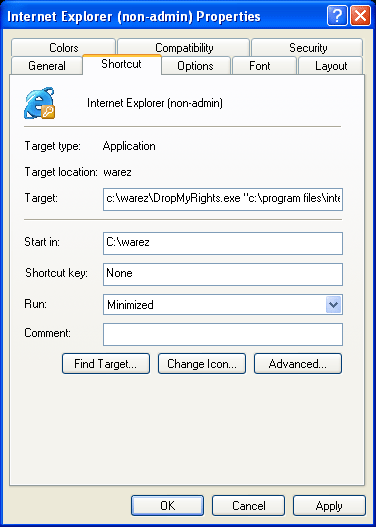Click the Internet Explorer shortcut icon
376x527 pixels.
(40, 103)
